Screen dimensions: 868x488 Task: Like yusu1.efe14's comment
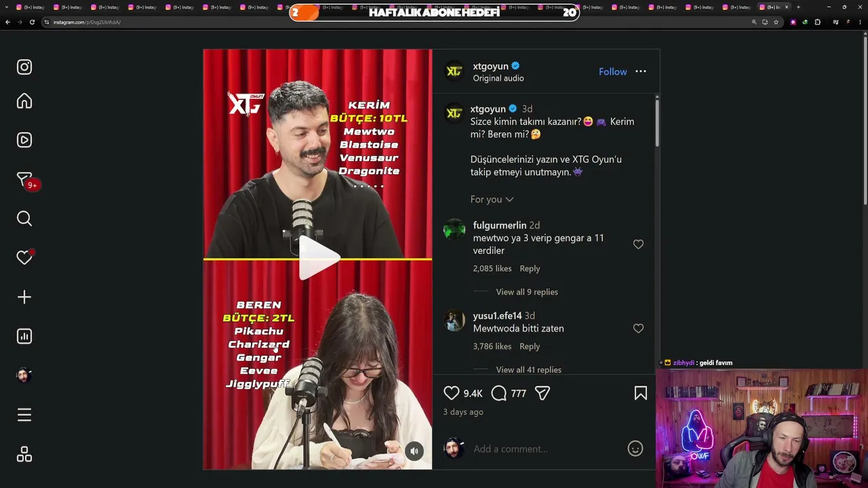click(x=638, y=328)
